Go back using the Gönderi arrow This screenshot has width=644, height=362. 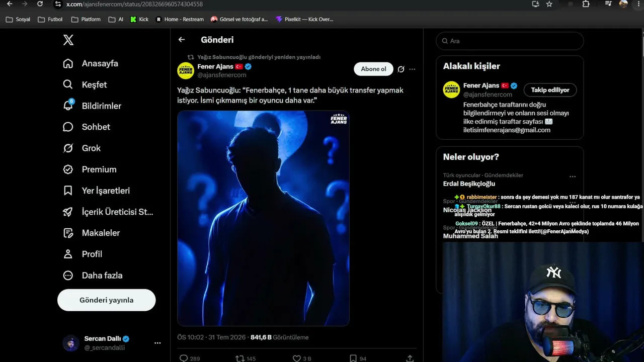coord(182,40)
